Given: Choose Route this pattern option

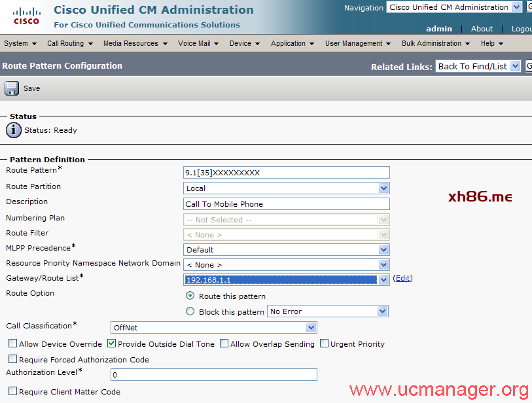Looking at the screenshot, I should pyautogui.click(x=190, y=296).
